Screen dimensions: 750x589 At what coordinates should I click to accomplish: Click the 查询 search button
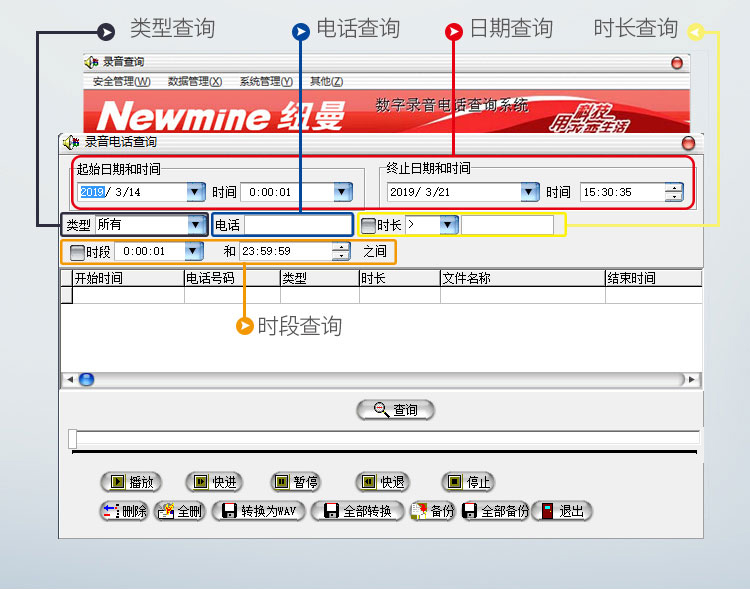[x=396, y=410]
